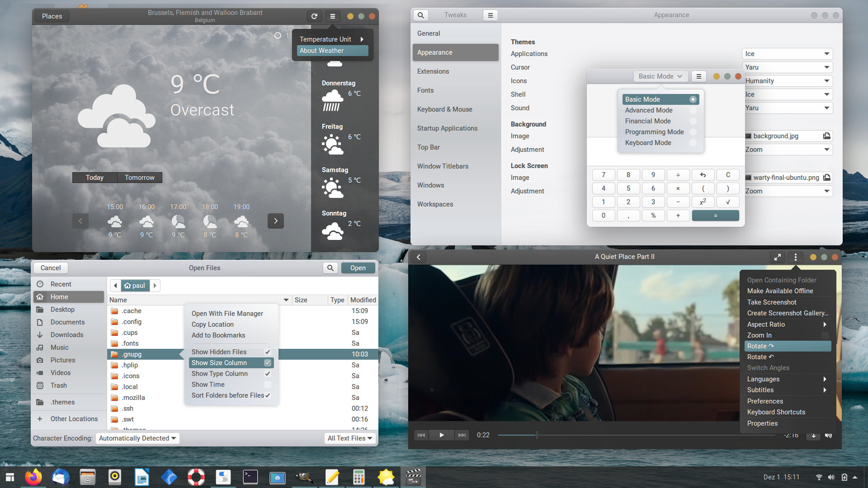Open LibreOffice Writer from the taskbar
This screenshot has height=488, width=868.
point(142,477)
